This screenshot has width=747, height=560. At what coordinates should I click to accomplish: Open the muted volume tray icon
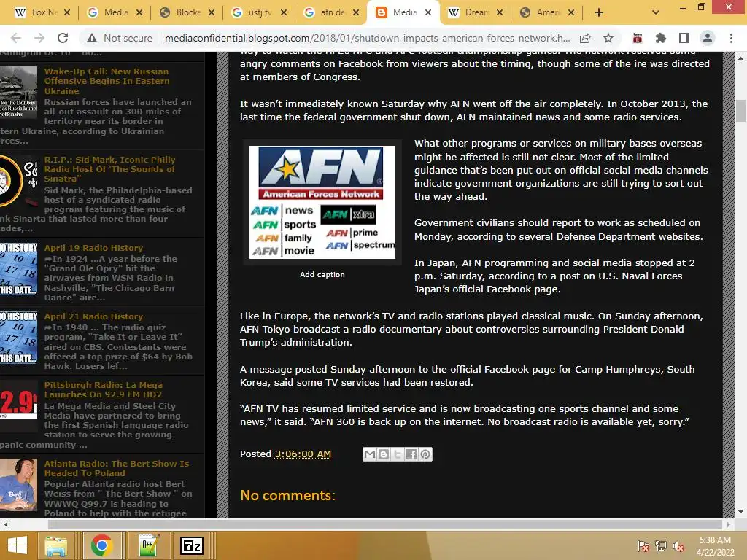point(678,545)
